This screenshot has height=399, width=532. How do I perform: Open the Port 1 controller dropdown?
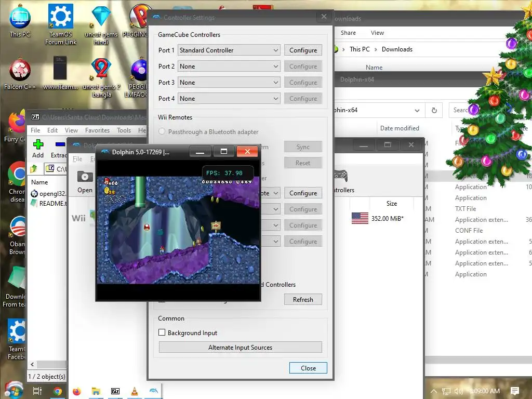pos(229,50)
